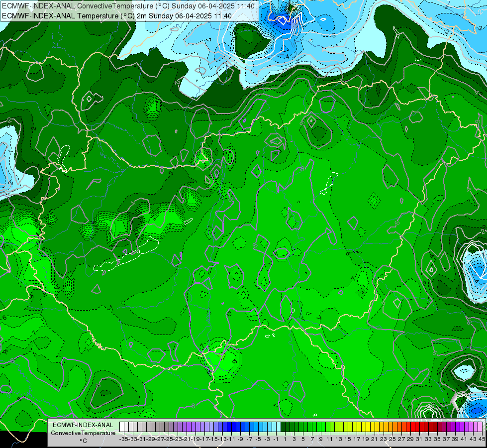
Task: Click the '29' legend scale value
Action: pos(410,440)
